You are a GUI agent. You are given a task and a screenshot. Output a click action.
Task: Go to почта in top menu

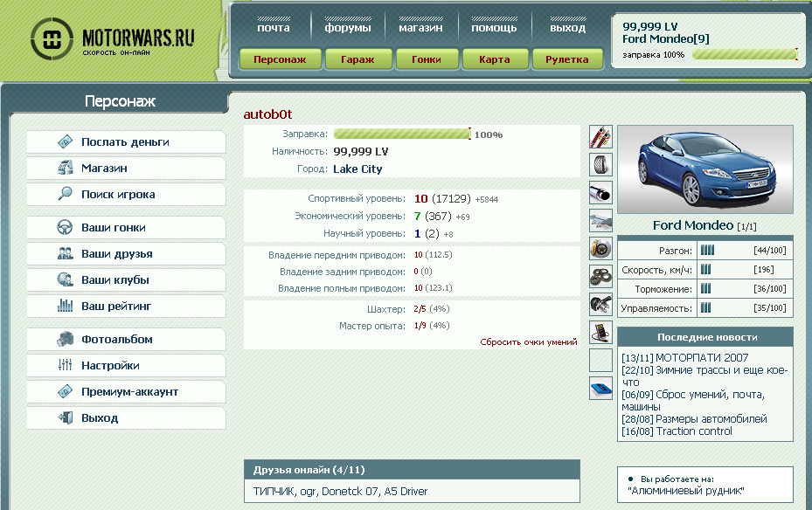point(273,28)
